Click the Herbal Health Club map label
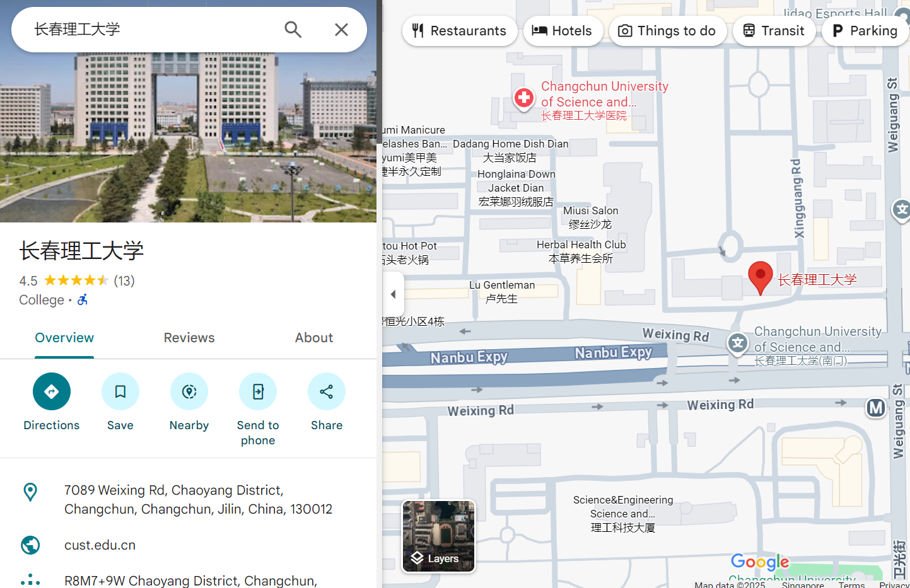Viewport: 910px width, 588px height. coord(581,251)
